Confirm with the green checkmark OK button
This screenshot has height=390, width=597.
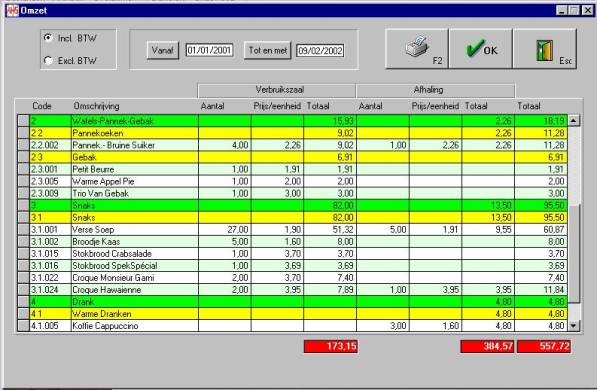point(481,49)
